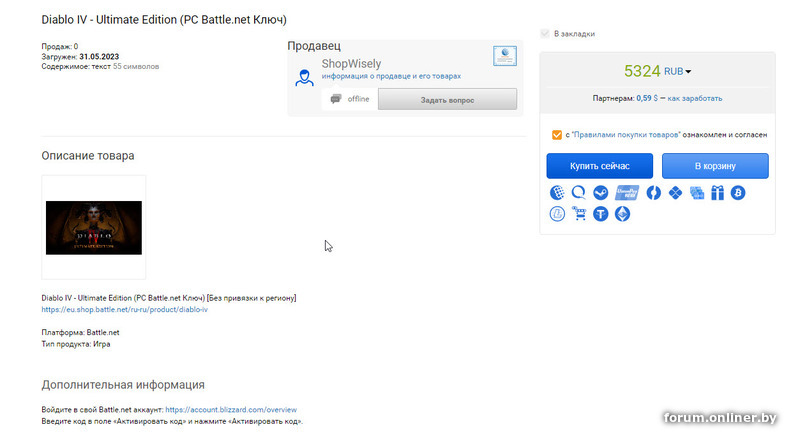
Task: Click the seller avatar icon
Action: click(305, 78)
